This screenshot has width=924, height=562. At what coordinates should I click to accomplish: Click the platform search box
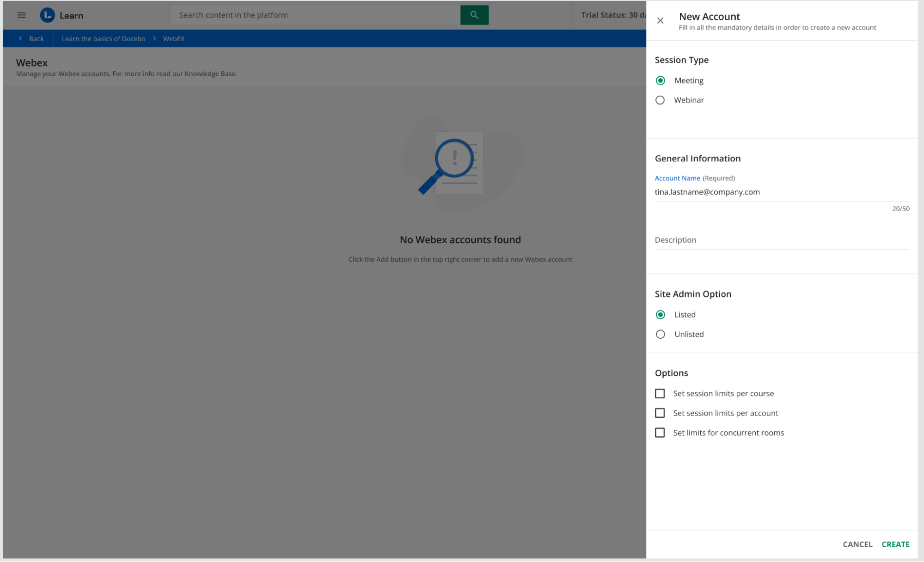tap(315, 15)
